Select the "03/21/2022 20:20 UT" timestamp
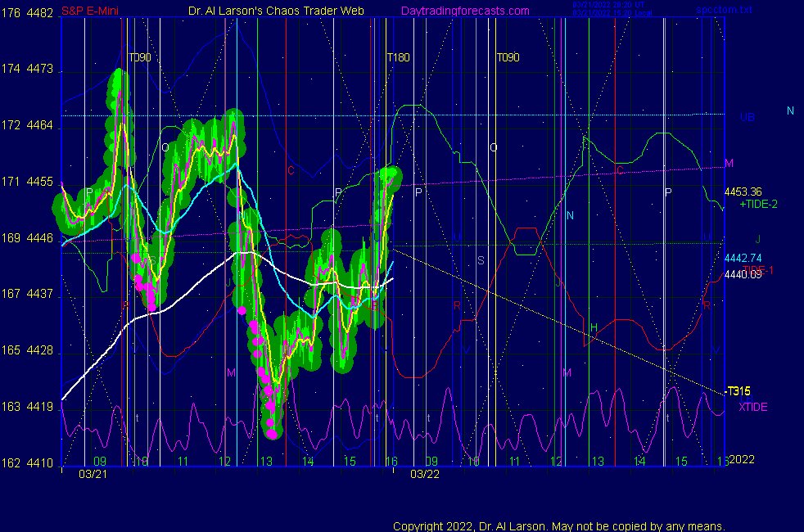Screen dimensions: 804x532 coord(608,5)
